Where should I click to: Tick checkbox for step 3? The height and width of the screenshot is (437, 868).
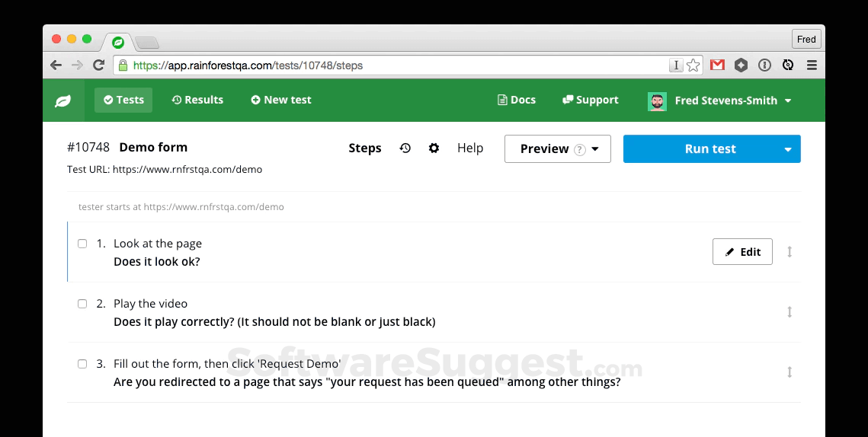(x=82, y=364)
